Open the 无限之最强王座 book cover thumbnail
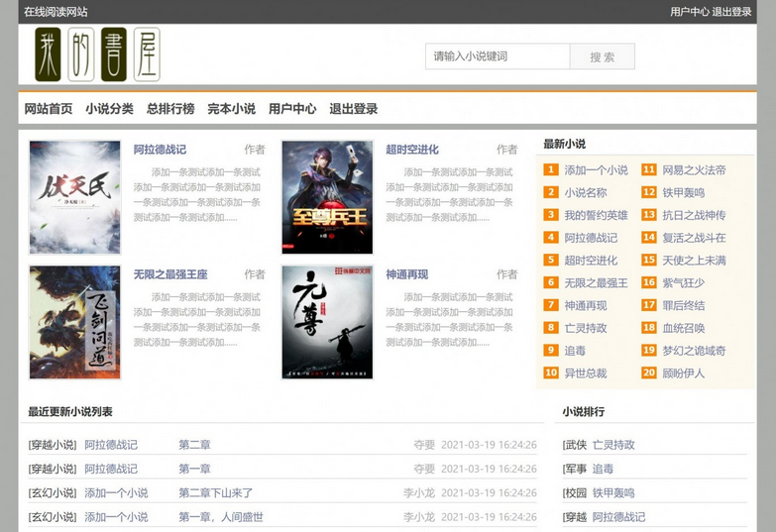The width and height of the screenshot is (776, 532). [x=74, y=322]
